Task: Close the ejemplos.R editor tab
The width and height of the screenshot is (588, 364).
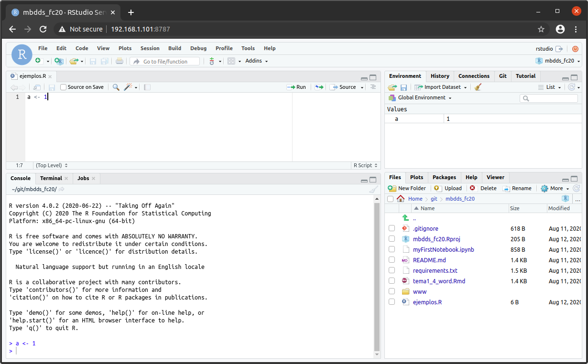Action: pos(50,76)
